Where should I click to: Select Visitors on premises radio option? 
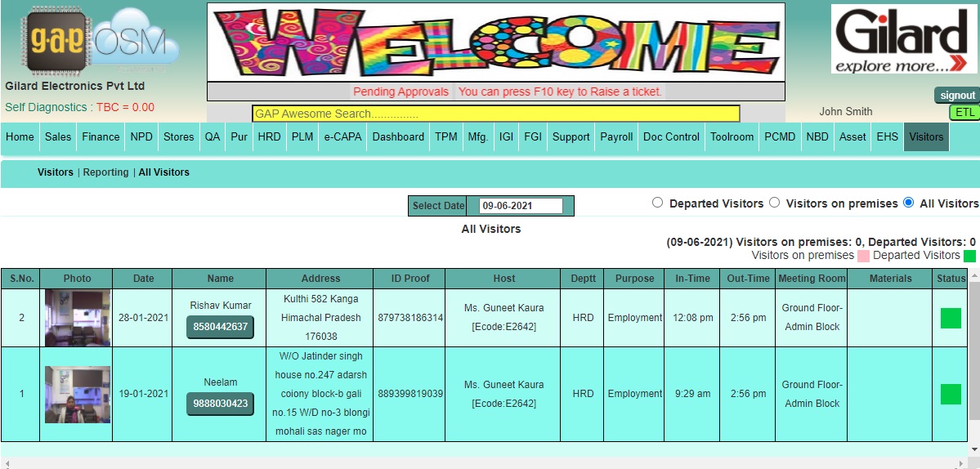coord(775,203)
